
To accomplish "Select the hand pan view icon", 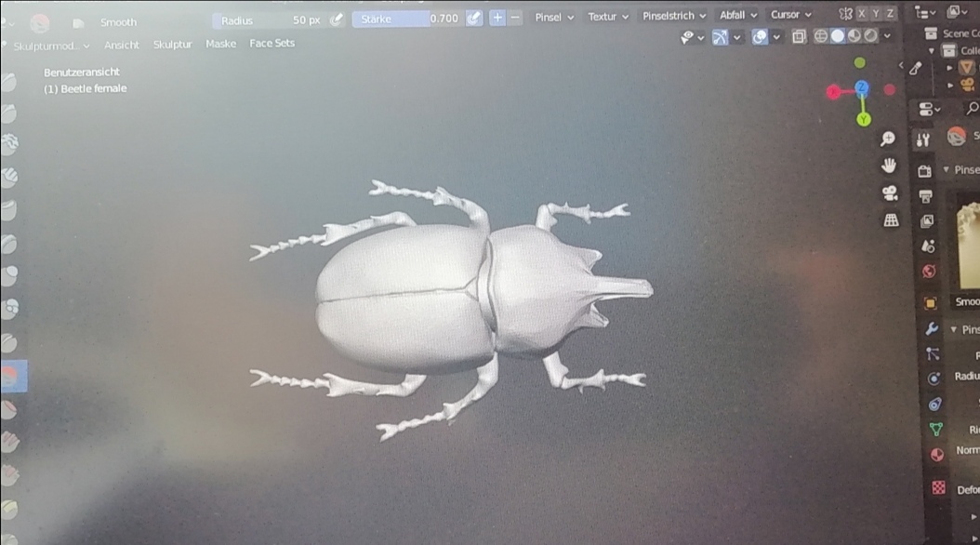I will tap(889, 166).
